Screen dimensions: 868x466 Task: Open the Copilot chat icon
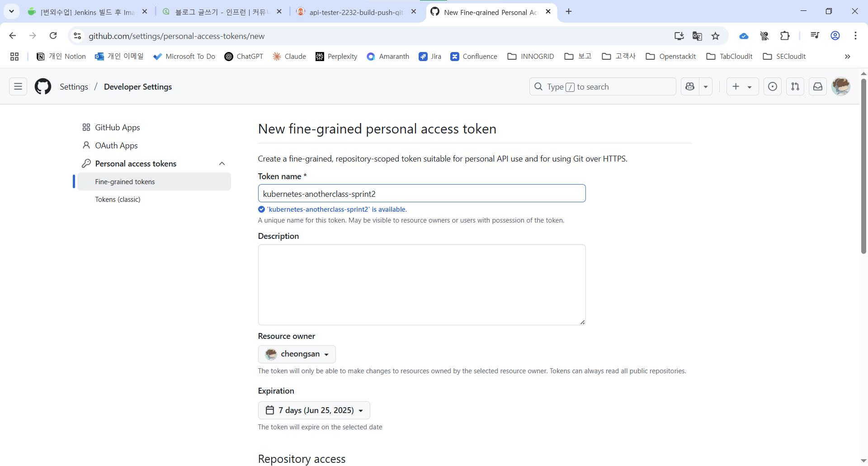[690, 86]
